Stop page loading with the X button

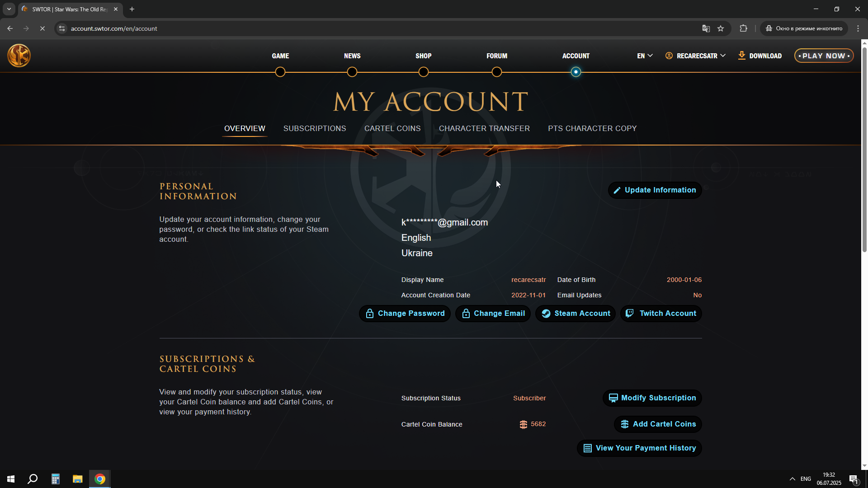(42, 28)
